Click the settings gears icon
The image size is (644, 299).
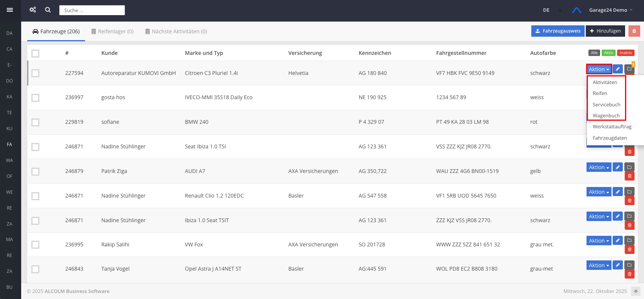coord(33,10)
